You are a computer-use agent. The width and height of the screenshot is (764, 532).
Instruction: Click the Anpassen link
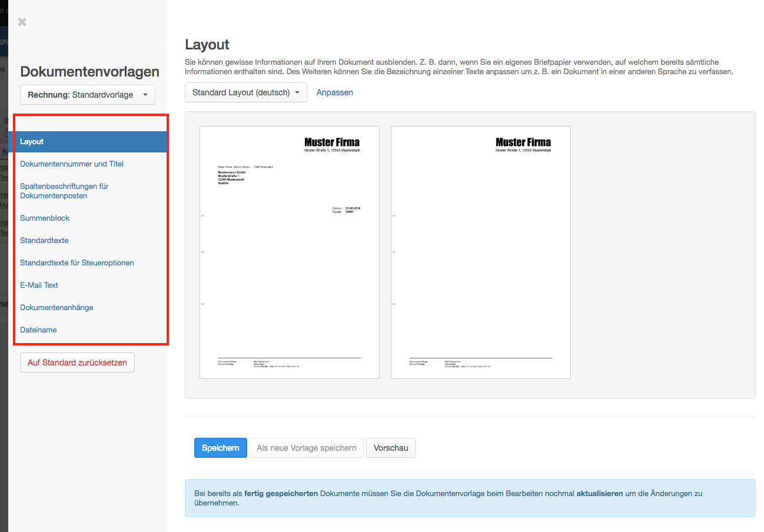[x=334, y=92]
